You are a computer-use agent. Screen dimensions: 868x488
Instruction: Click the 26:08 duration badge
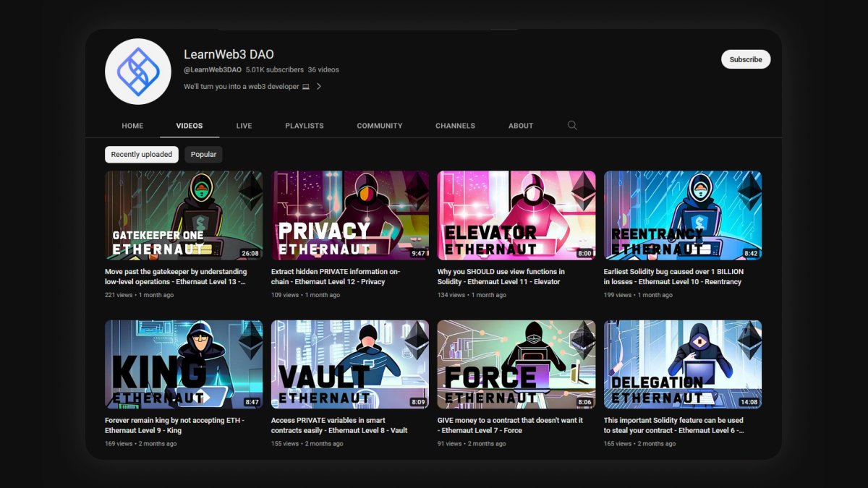(x=250, y=254)
